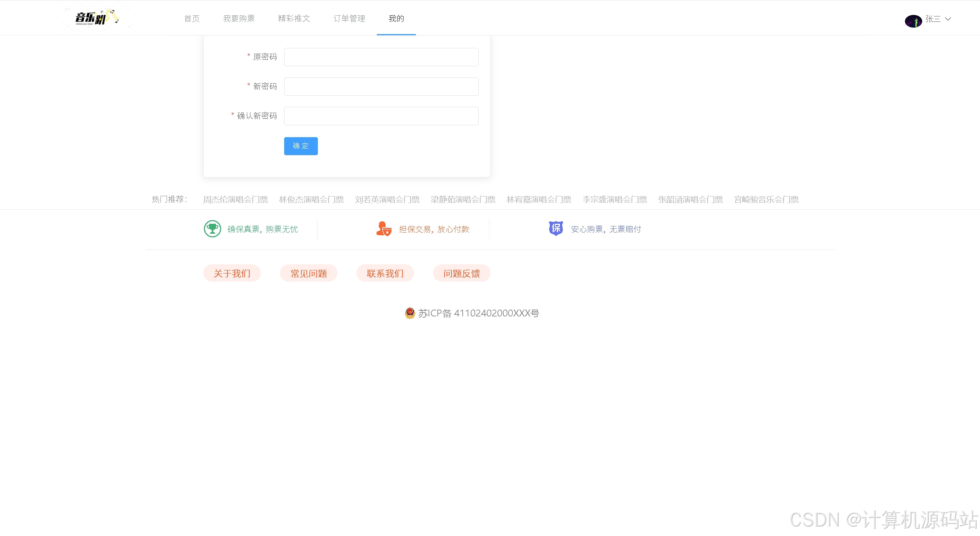The width and height of the screenshot is (980, 536).
Task: Click the user avatar for 张三
Action: click(913, 21)
